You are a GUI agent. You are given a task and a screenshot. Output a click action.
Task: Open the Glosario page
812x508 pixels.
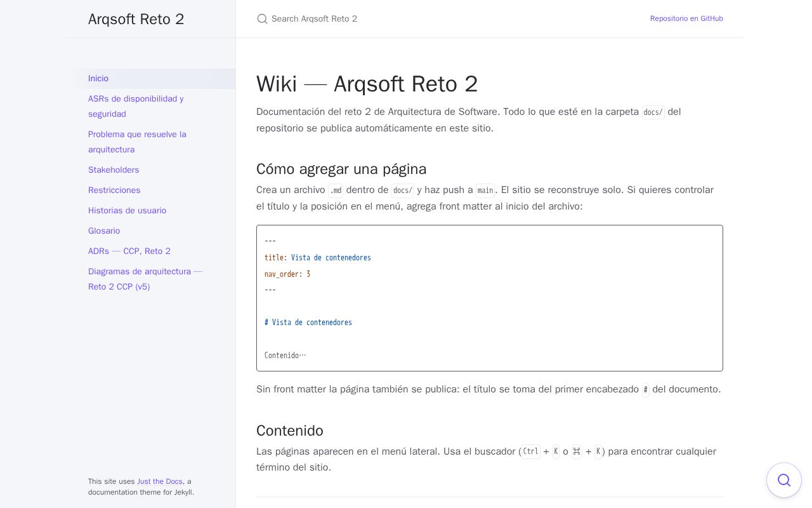152,231
